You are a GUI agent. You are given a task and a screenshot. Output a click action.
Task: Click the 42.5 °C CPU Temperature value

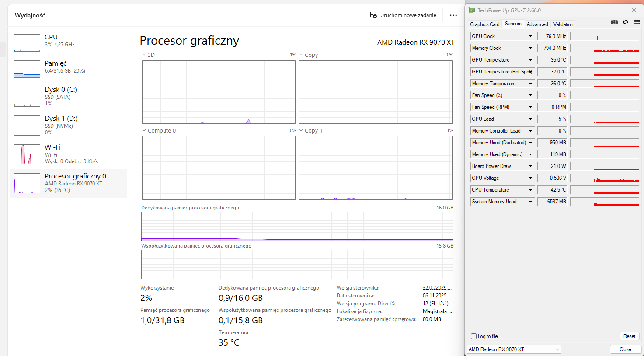[552, 190]
